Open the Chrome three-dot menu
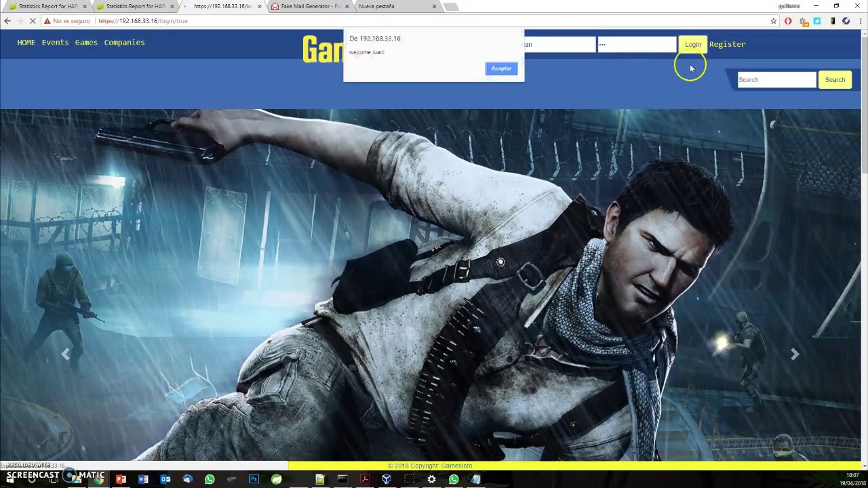Image resolution: width=868 pixels, height=488 pixels. (x=859, y=21)
